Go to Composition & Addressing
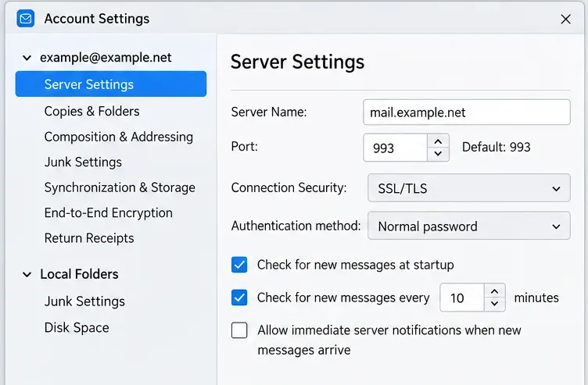 tap(119, 137)
